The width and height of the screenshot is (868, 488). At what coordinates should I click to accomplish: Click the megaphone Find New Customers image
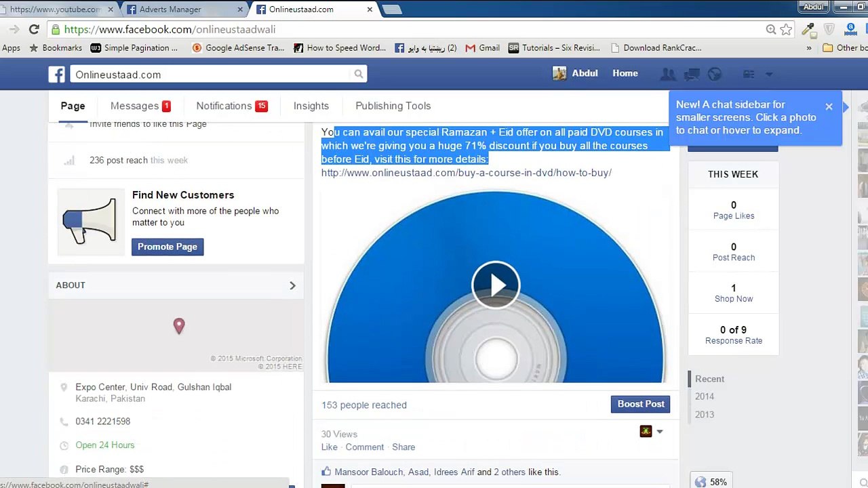tap(90, 222)
